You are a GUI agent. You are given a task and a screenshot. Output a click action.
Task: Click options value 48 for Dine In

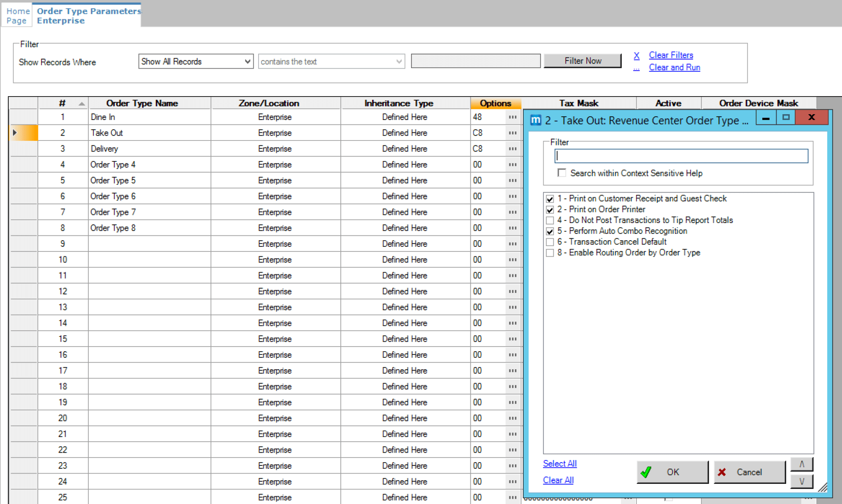click(477, 117)
